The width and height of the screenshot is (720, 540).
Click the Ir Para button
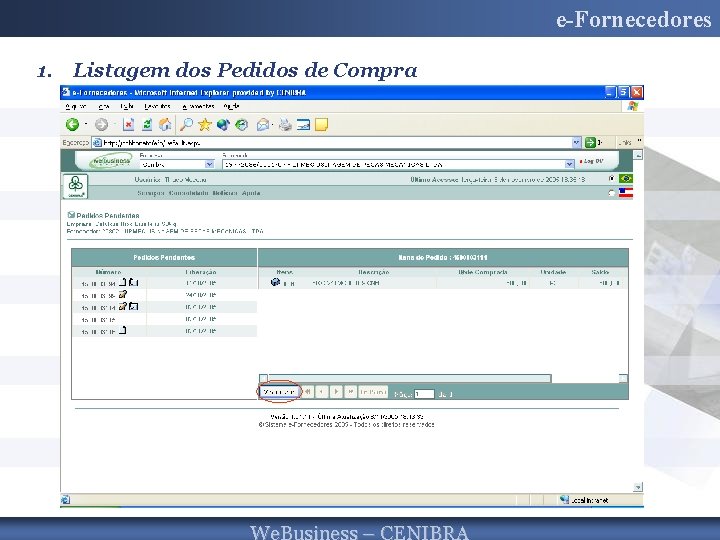click(x=372, y=392)
